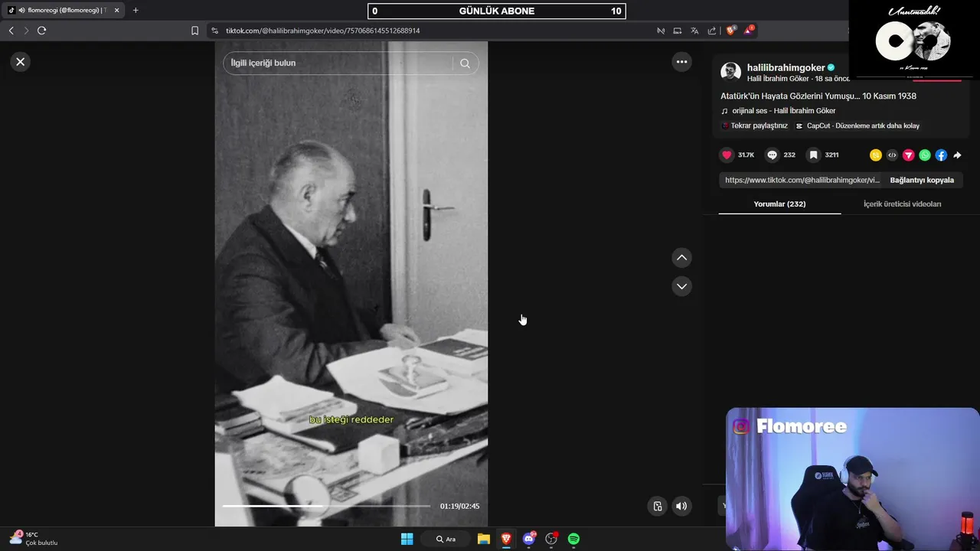Click the video URL text field
This screenshot has height=551, width=980.
802,180
